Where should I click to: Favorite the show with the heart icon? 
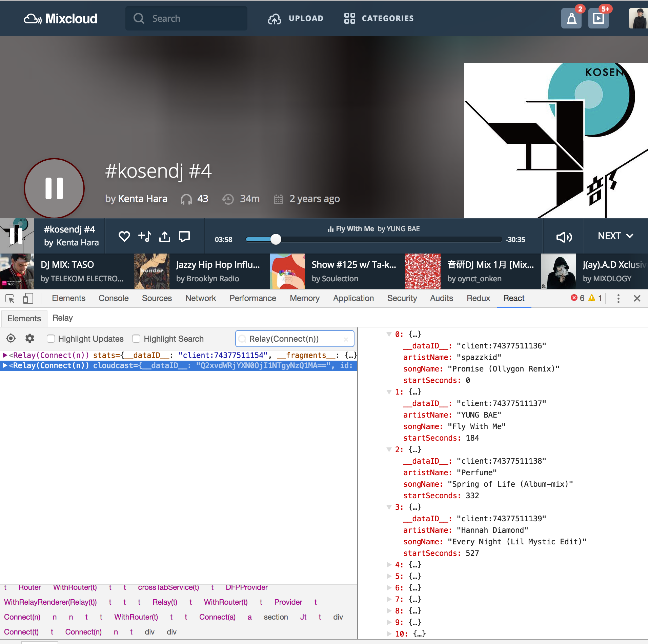[x=124, y=236]
